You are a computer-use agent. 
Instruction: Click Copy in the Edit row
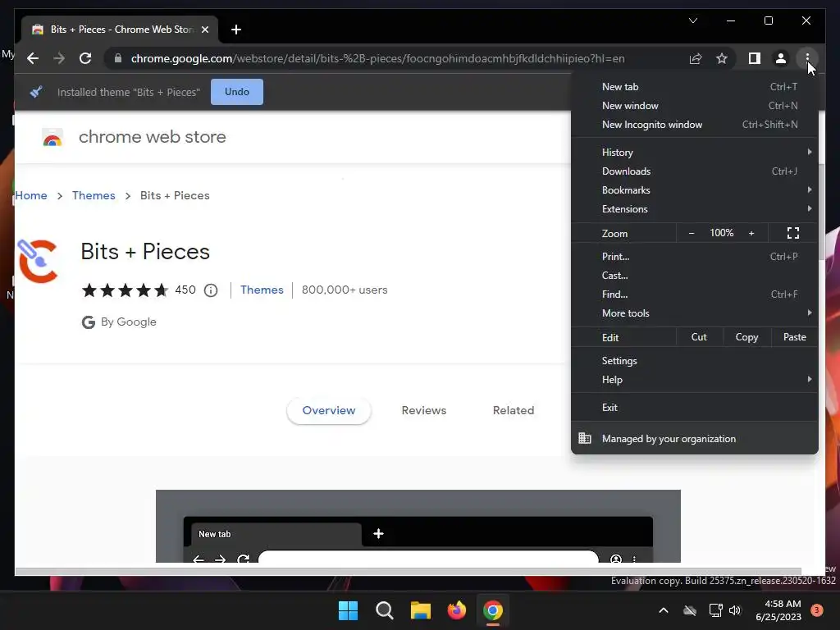(x=746, y=337)
